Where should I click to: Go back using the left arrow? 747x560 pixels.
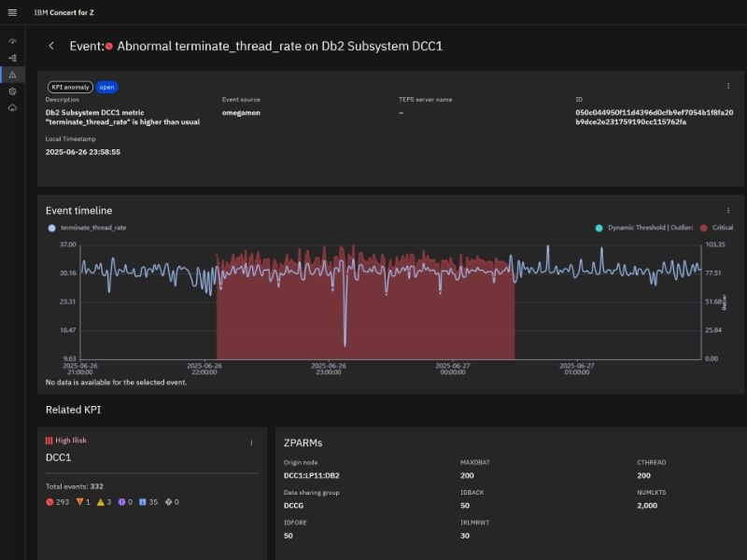coord(51,46)
